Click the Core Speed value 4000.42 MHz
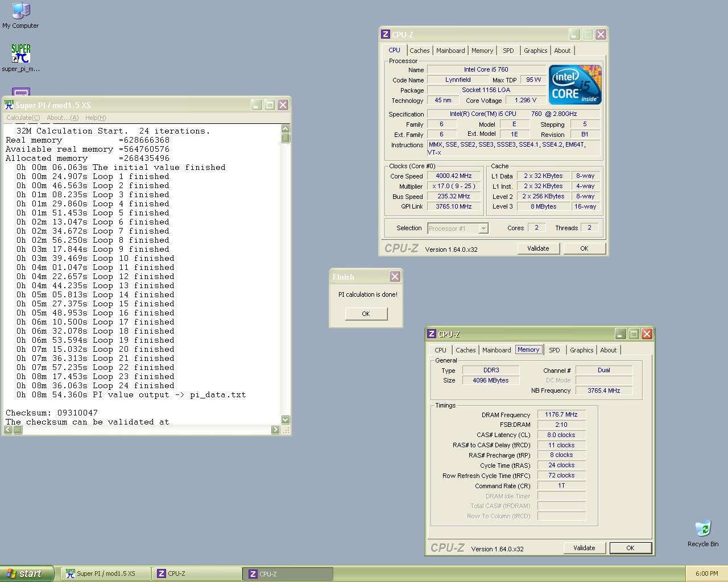 [454, 176]
